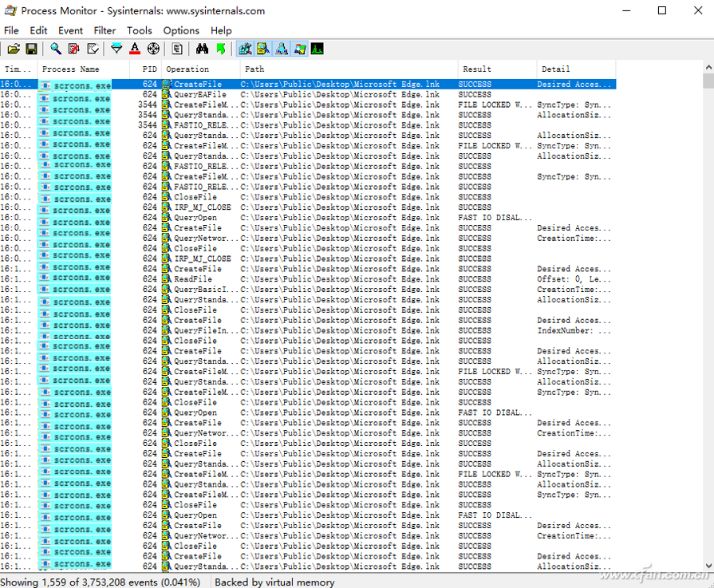Click the vertical scrollbar thumb

click(708, 81)
